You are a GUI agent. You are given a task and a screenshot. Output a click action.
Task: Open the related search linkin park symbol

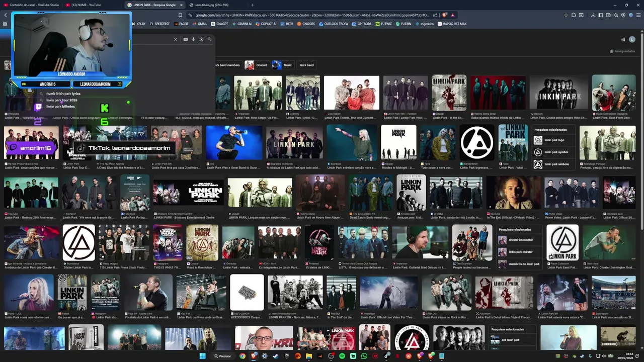pos(553,152)
